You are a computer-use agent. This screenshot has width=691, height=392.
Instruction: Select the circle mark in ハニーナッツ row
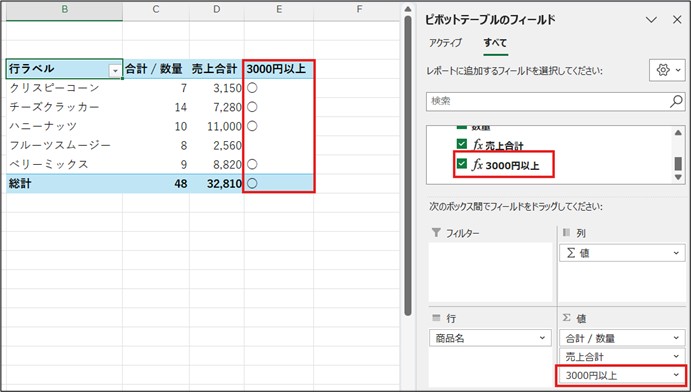click(x=252, y=126)
